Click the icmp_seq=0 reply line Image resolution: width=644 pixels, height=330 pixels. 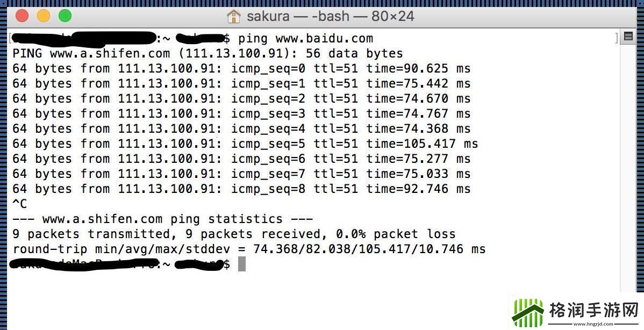coord(241,68)
